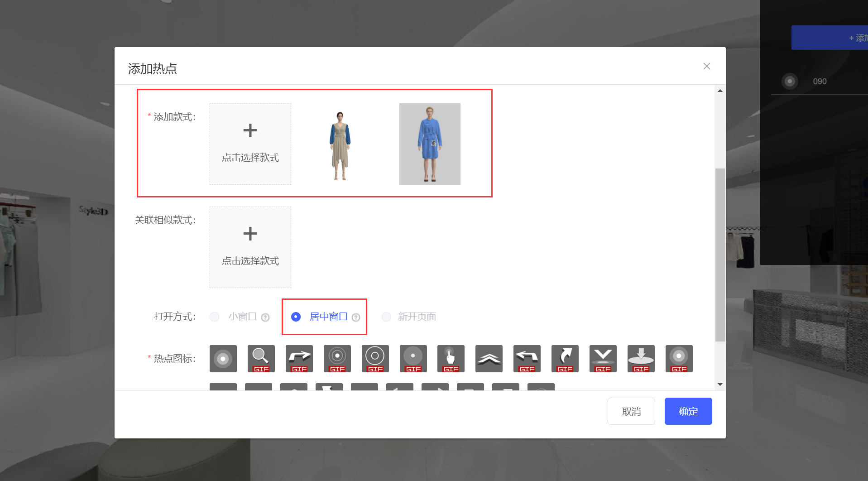Select the 新开页面 radio option
This screenshot has height=481, width=868.
386,317
